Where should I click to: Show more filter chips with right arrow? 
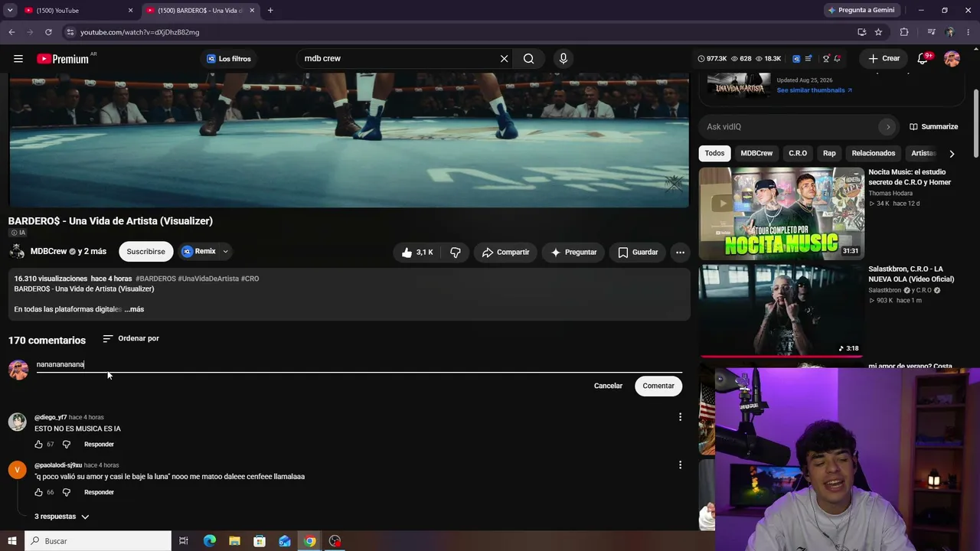coord(952,154)
